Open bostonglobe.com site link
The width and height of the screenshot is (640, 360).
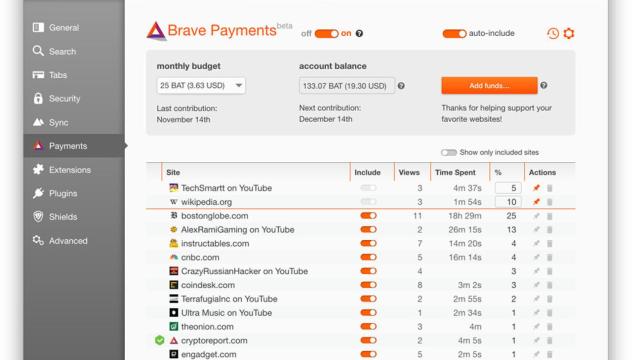[215, 216]
